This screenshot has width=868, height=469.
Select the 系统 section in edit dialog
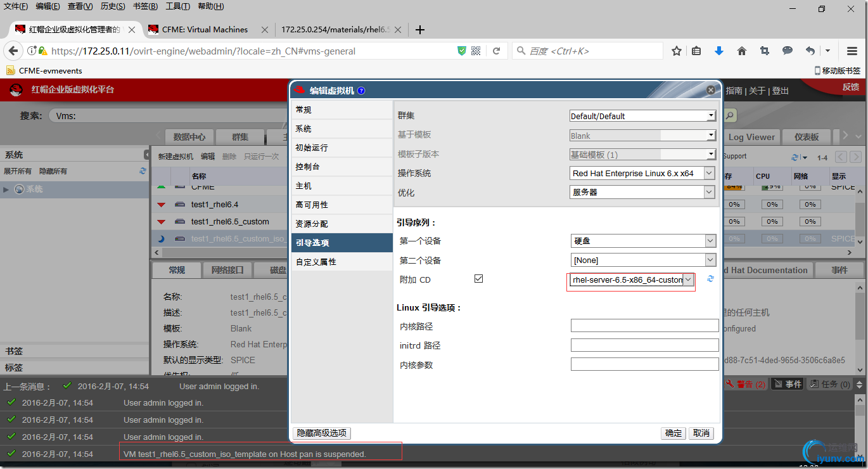click(342, 129)
